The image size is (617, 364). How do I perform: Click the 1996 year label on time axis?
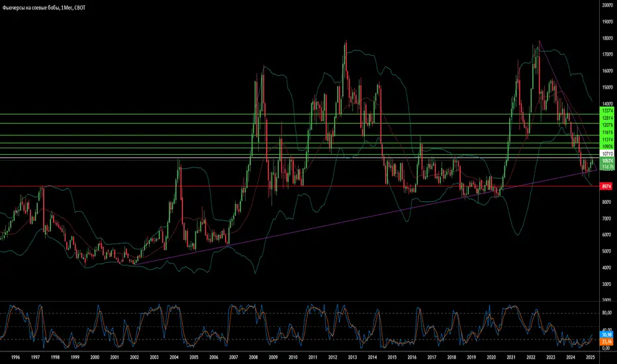pyautogui.click(x=15, y=357)
